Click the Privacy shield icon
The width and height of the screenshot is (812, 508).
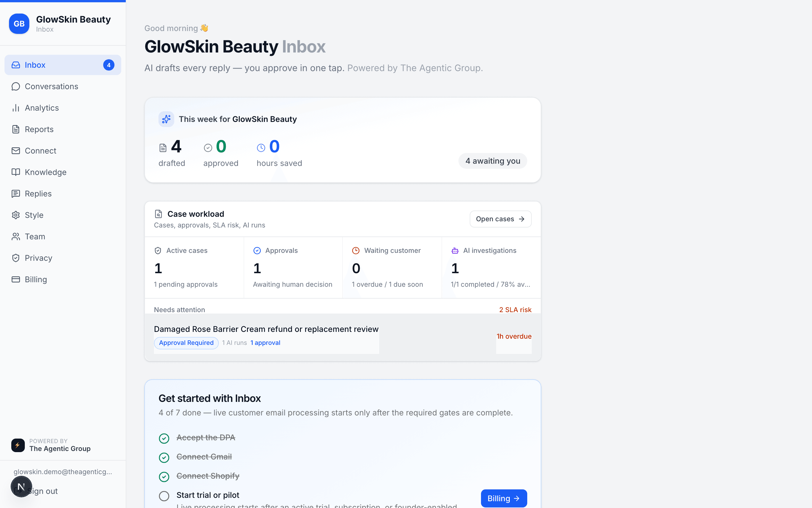pyautogui.click(x=16, y=258)
